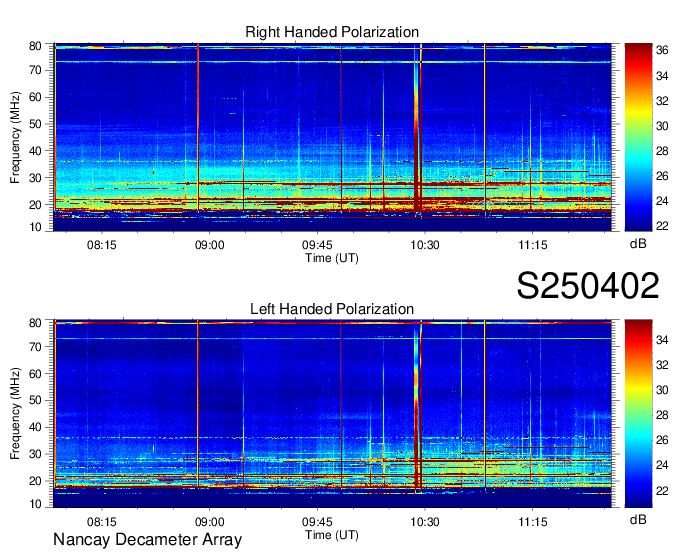
Task: Click "Frequency (MHz)" axis label of left-handed plot
Action: pos(15,414)
